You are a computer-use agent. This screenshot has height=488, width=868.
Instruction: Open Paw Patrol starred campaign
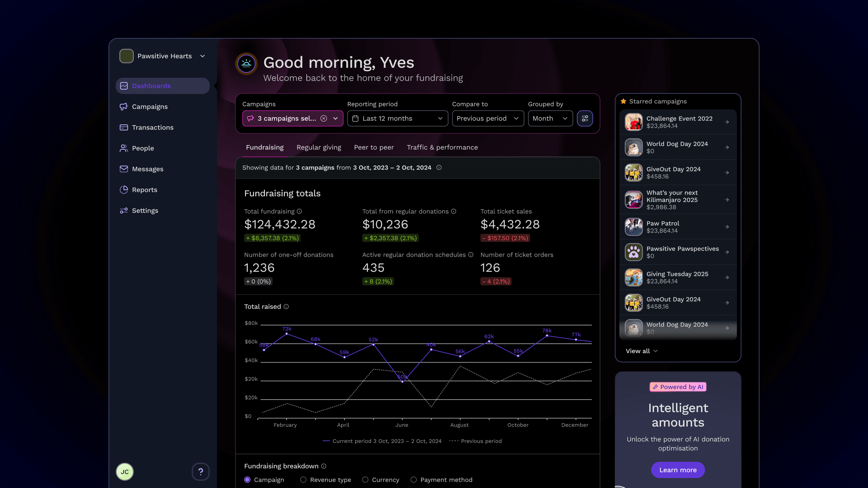678,227
